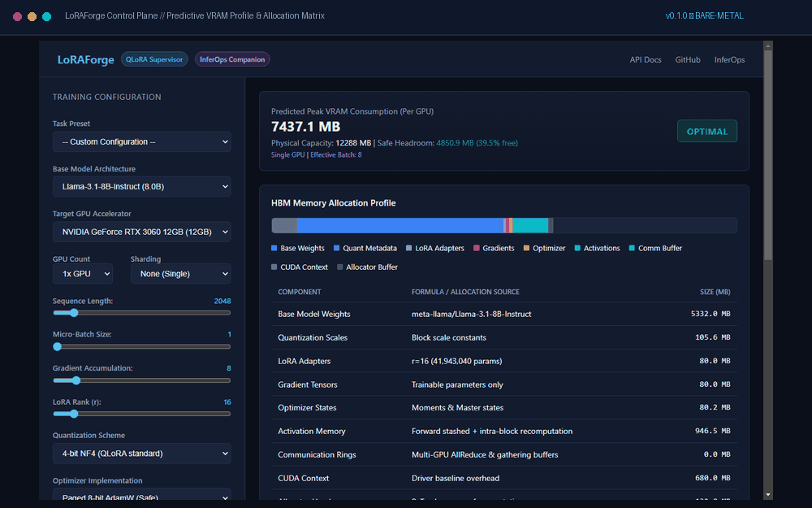This screenshot has width=812, height=508.
Task: Click the LoRAForge logo
Action: pyautogui.click(x=85, y=59)
